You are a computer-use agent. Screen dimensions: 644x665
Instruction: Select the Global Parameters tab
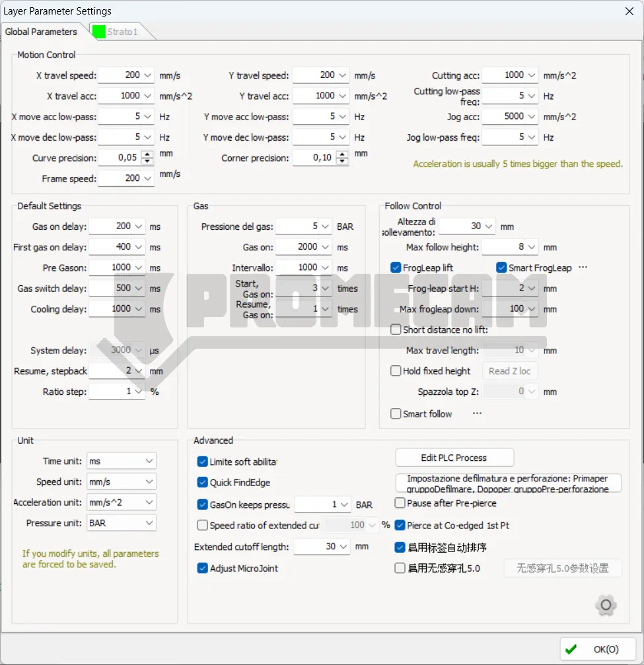pyautogui.click(x=41, y=32)
